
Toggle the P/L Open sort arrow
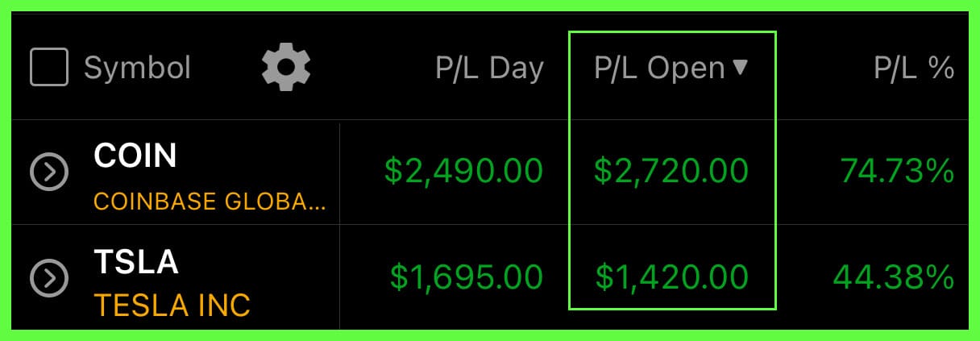click(x=741, y=68)
